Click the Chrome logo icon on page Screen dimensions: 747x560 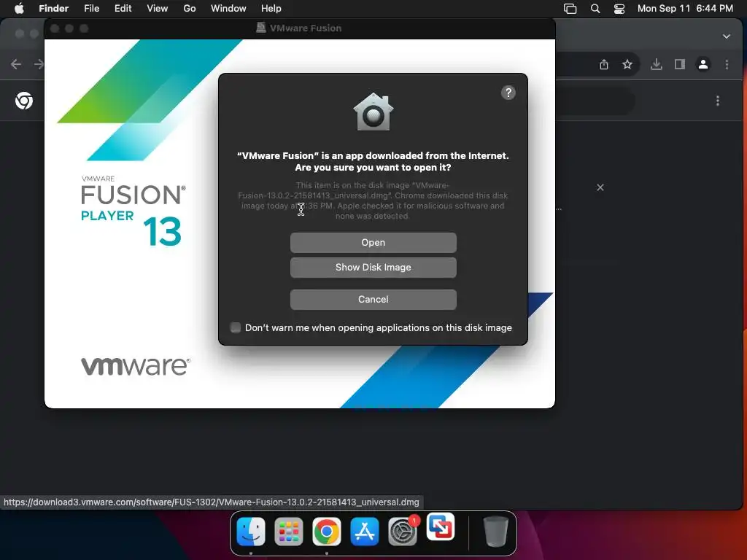click(24, 101)
